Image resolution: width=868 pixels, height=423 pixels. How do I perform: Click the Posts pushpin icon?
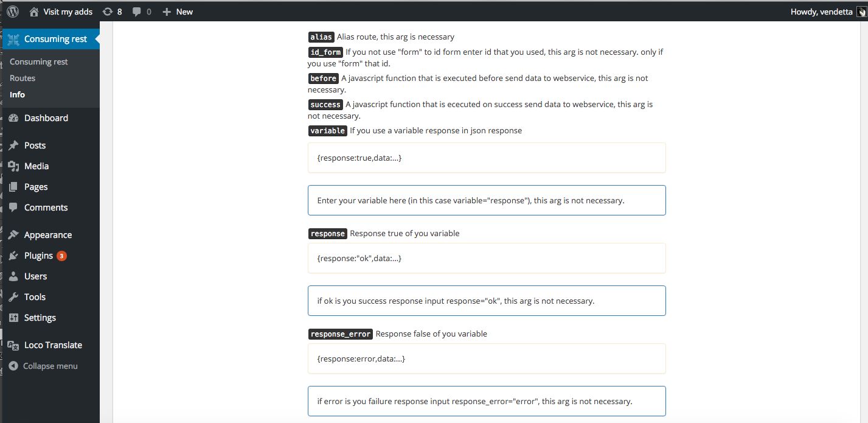click(x=14, y=145)
